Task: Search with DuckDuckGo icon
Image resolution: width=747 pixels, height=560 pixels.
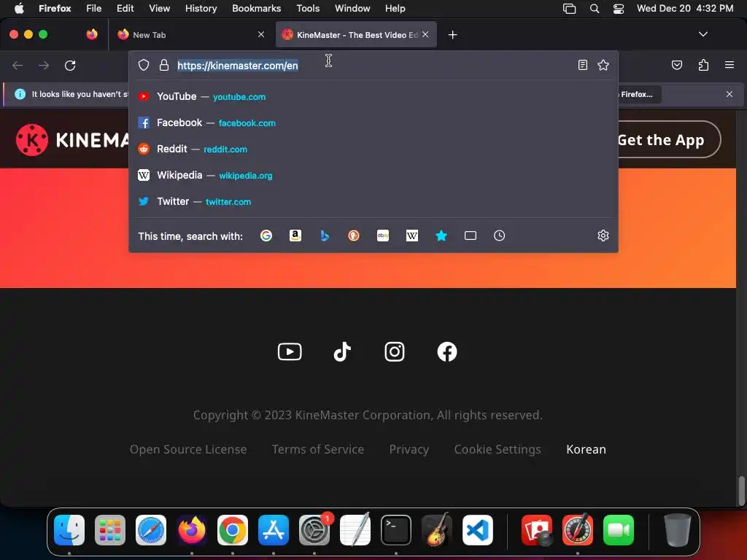Action: pyautogui.click(x=354, y=236)
